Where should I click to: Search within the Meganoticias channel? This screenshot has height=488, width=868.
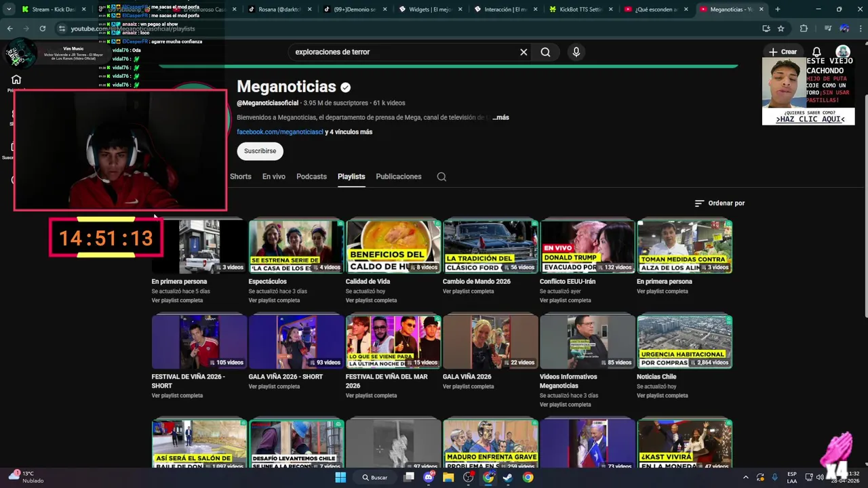click(x=441, y=177)
